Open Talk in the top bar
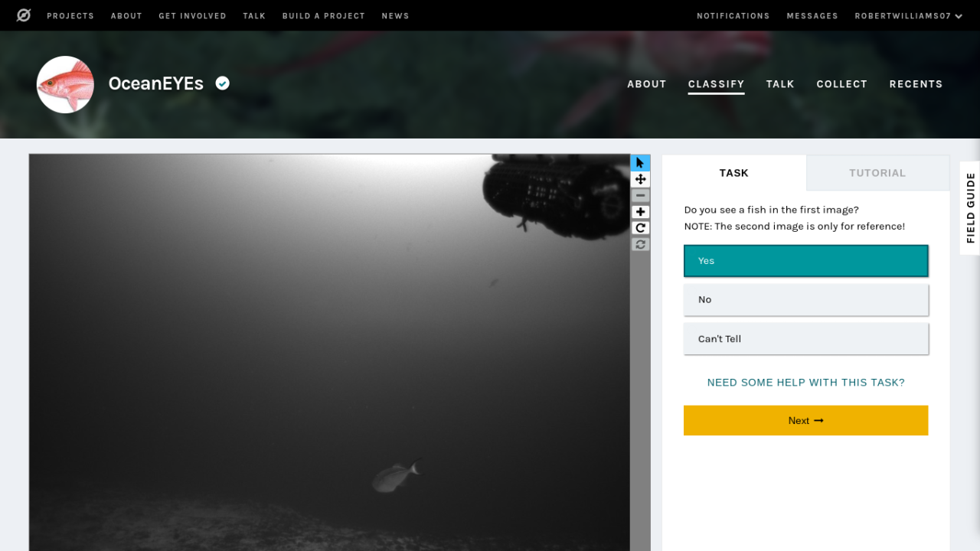Image resolution: width=980 pixels, height=551 pixels. 254,16
